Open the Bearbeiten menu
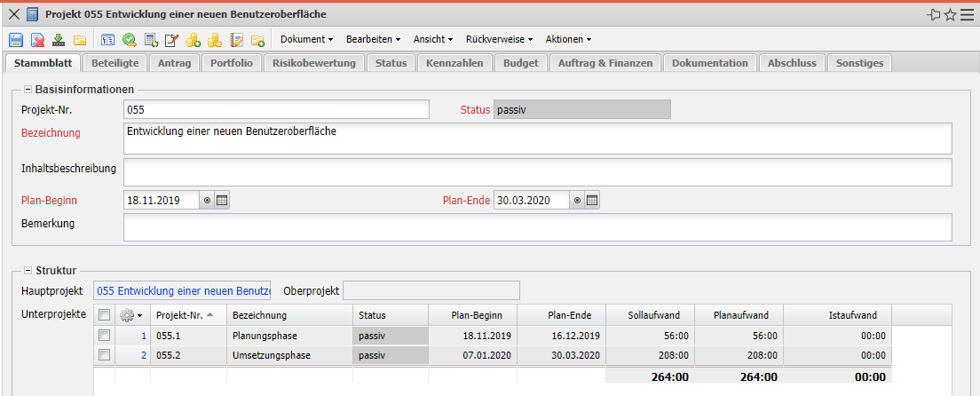The width and height of the screenshot is (980, 396). click(x=373, y=39)
